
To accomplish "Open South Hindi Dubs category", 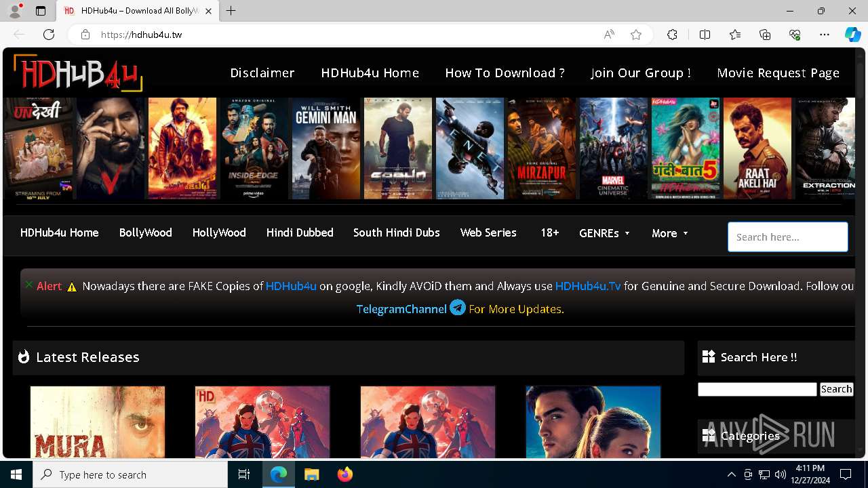I will [397, 232].
